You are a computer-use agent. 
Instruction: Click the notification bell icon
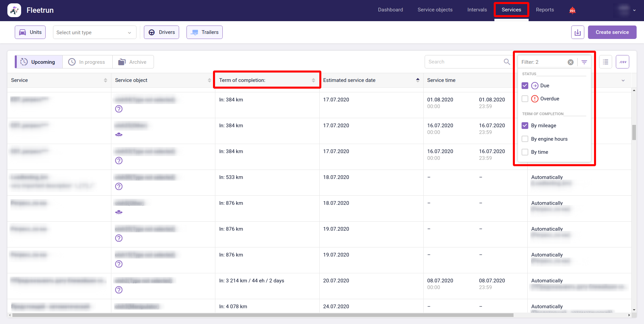(572, 10)
